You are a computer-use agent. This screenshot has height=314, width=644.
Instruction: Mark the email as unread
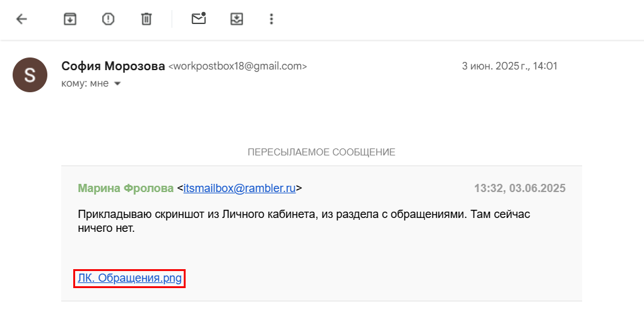coord(199,19)
